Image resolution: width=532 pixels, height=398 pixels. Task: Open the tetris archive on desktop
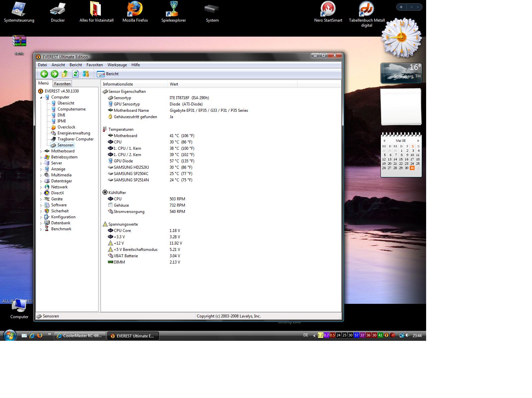[x=19, y=45]
